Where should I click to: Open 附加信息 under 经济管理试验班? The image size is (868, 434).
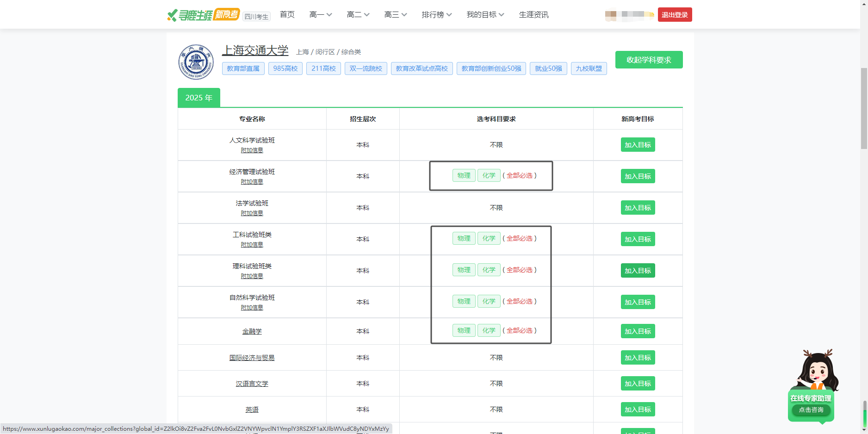coord(252,182)
